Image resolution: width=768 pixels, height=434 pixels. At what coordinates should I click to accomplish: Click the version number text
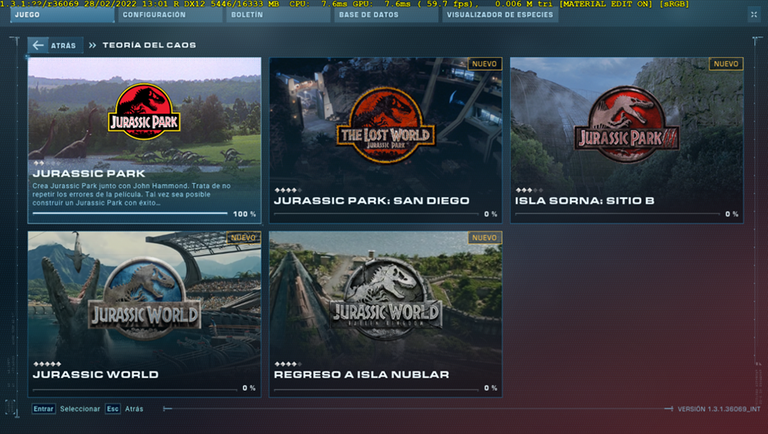(x=719, y=409)
